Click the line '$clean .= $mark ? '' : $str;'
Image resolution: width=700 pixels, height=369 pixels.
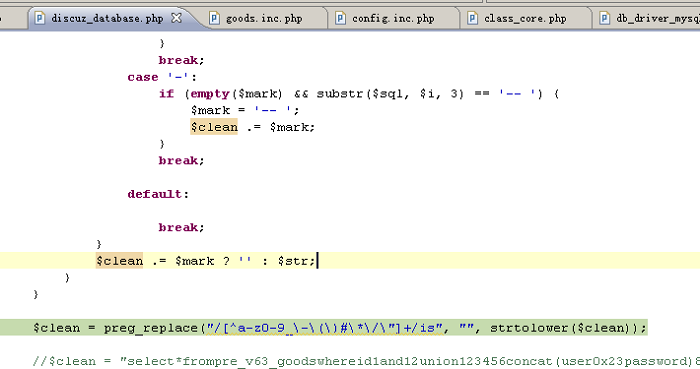(206, 261)
